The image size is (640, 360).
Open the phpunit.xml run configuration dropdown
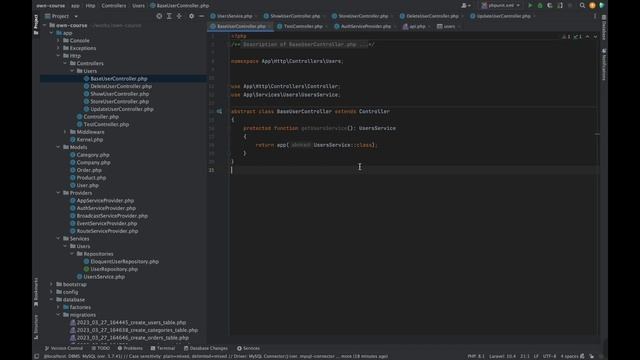click(501, 6)
